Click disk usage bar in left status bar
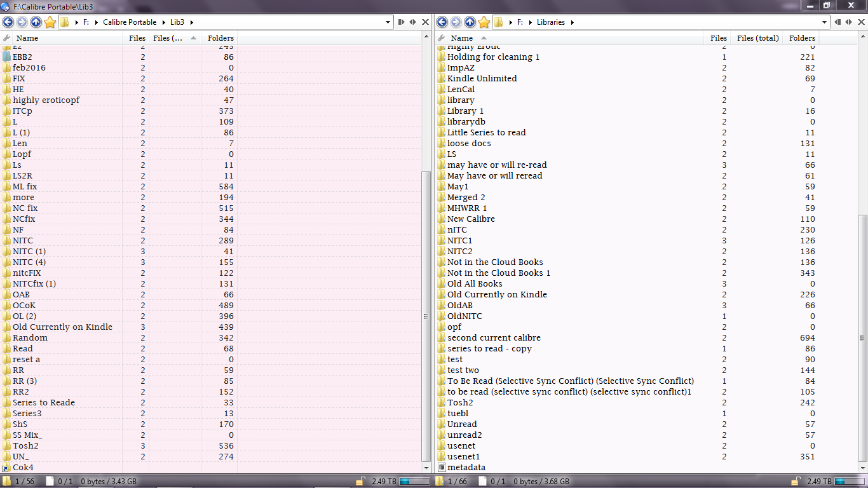The width and height of the screenshot is (868, 488). tap(414, 482)
